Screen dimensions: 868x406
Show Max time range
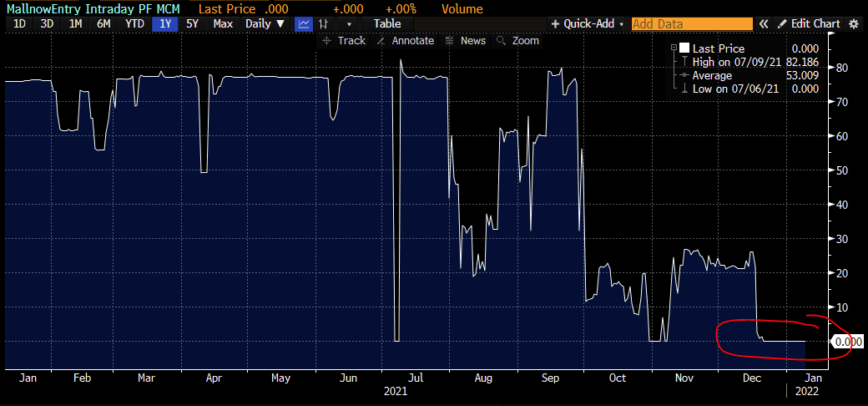click(223, 24)
